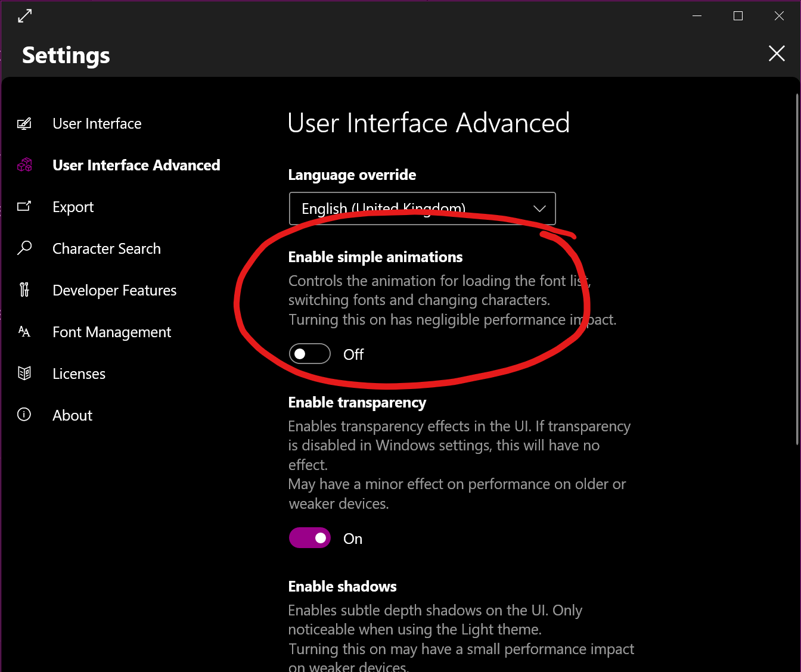Click the 'Enable simple animations' heading

point(375,257)
